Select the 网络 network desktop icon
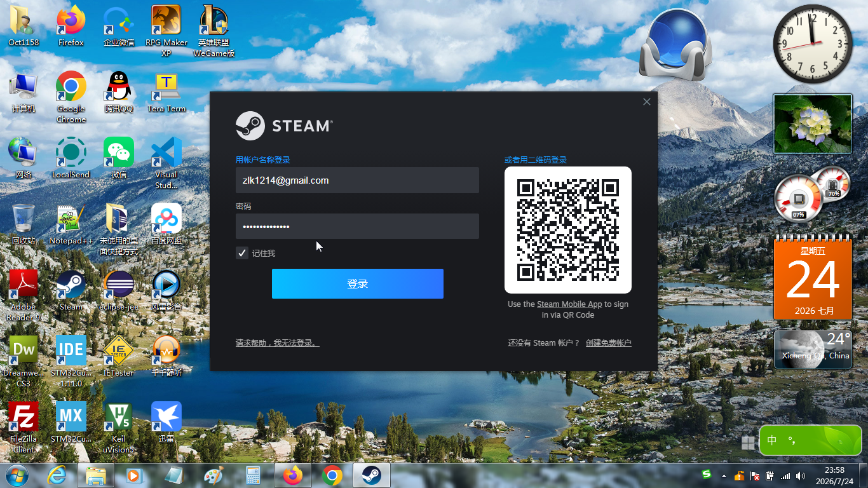The image size is (868, 488). click(24, 159)
